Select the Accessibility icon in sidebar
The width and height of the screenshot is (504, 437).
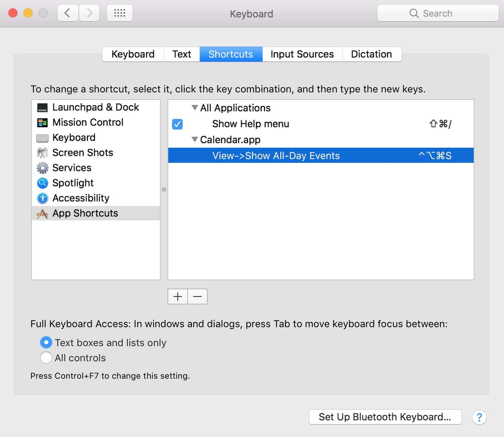tap(42, 198)
